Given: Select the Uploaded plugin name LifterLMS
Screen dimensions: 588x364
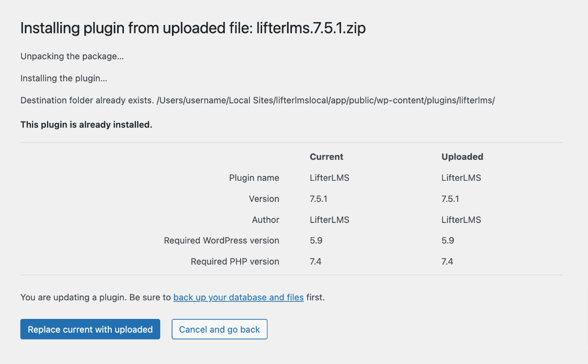Looking at the screenshot, I should point(461,178).
